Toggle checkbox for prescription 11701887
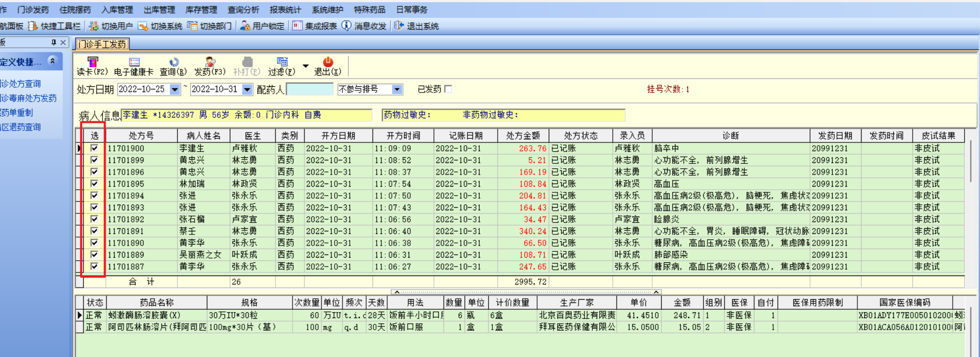980x357 pixels. click(94, 267)
